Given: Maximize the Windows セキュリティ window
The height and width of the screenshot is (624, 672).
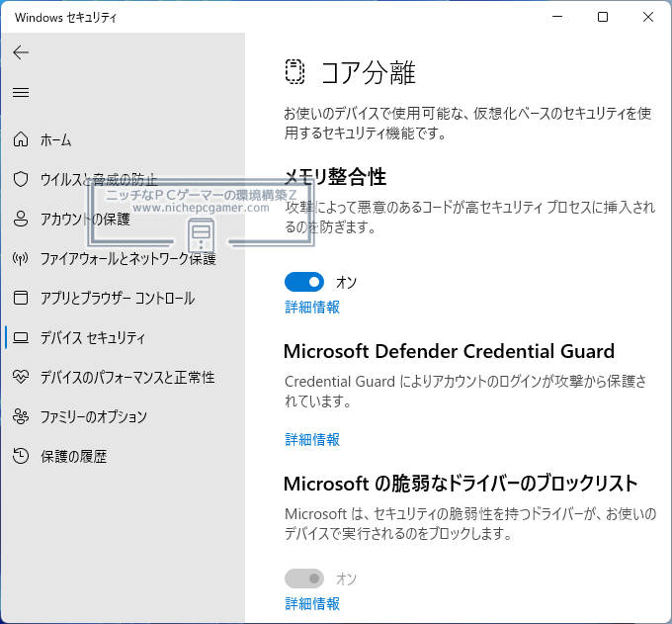Looking at the screenshot, I should click(x=603, y=17).
